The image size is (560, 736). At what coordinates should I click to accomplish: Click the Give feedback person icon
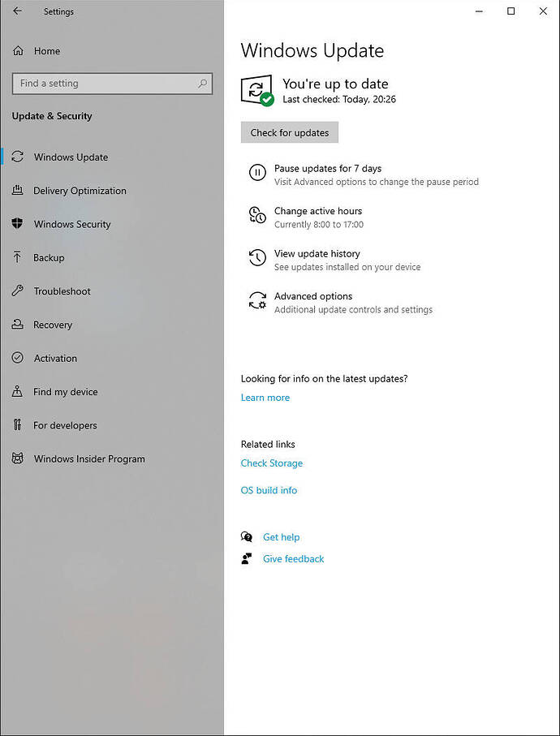pyautogui.click(x=247, y=558)
